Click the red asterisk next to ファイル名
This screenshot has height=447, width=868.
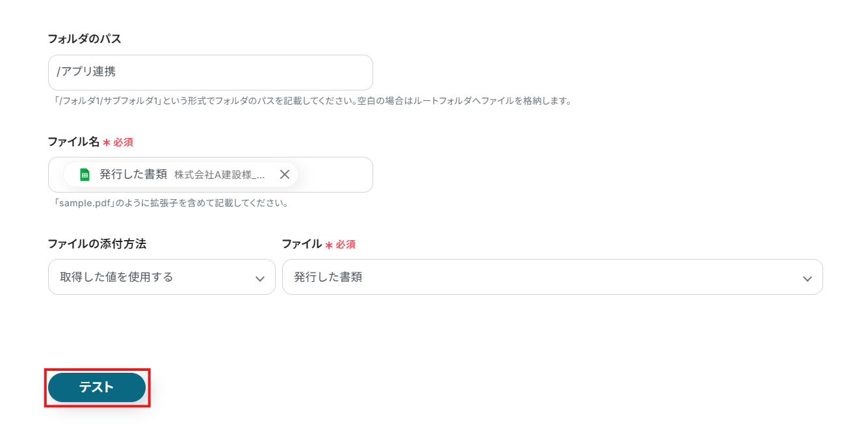pyautogui.click(x=107, y=142)
